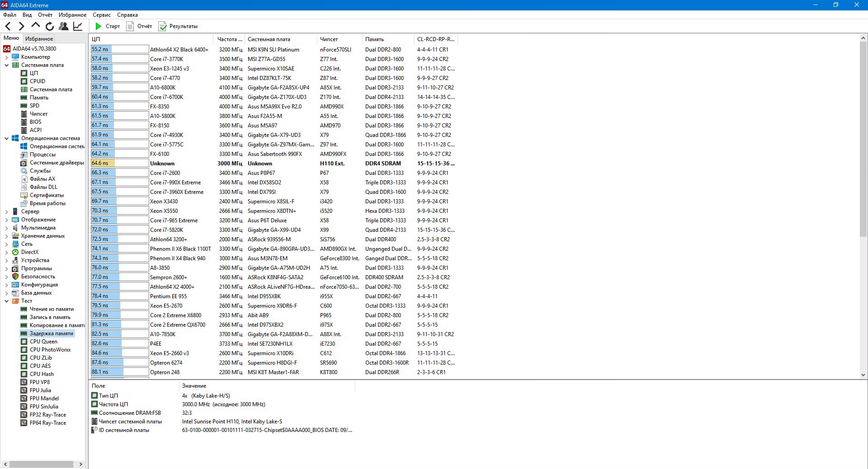This screenshot has width=868, height=469.
Task: Open the Память tree item icon
Action: (24, 98)
